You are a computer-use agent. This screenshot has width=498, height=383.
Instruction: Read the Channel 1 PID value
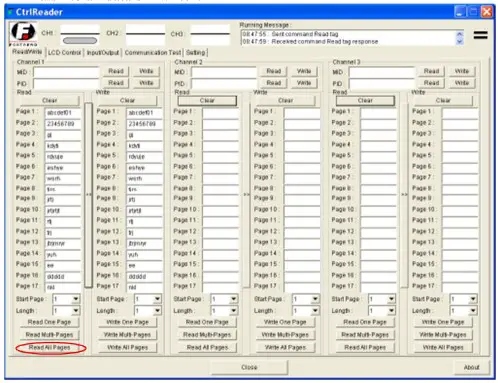[116, 83]
